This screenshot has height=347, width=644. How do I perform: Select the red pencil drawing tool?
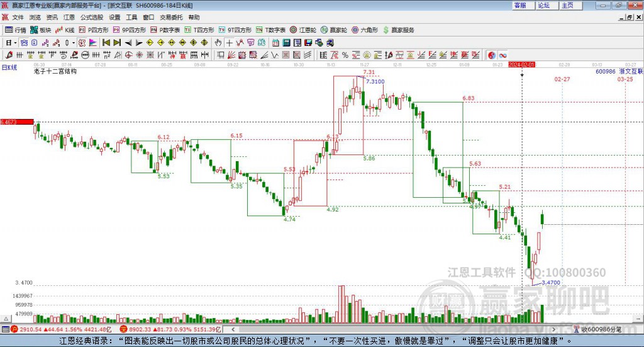[9, 55]
